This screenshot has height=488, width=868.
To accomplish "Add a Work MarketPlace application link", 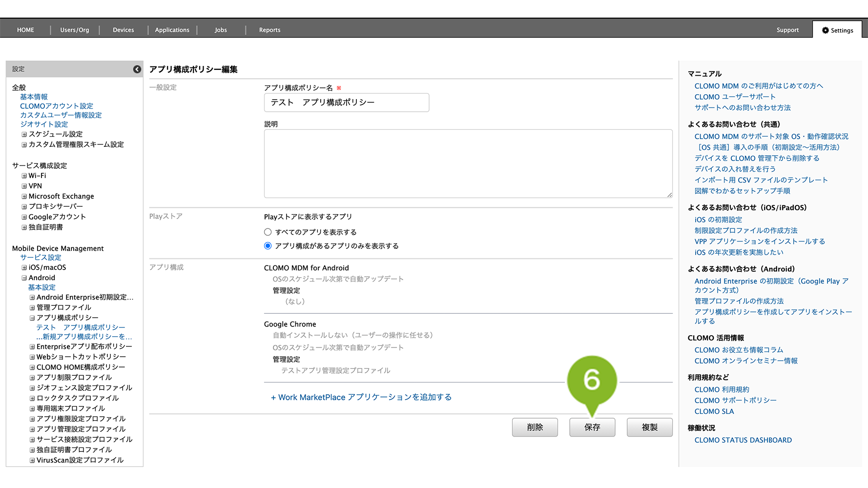I will 361,397.
